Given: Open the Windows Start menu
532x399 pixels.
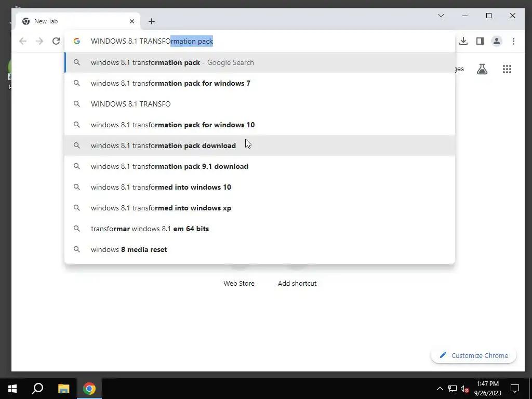Looking at the screenshot, I should [12, 389].
